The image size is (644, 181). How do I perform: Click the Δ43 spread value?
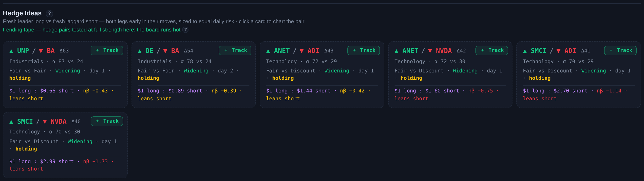[x=329, y=51]
